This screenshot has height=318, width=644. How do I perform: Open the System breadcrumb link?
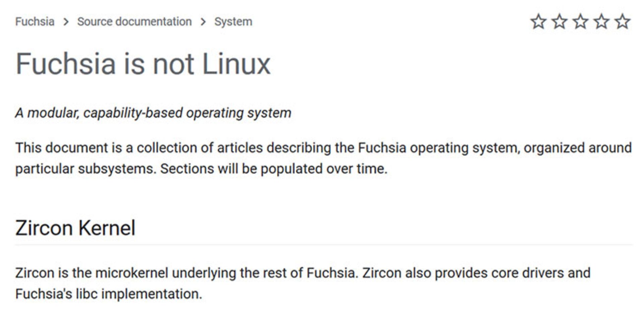coord(233,21)
